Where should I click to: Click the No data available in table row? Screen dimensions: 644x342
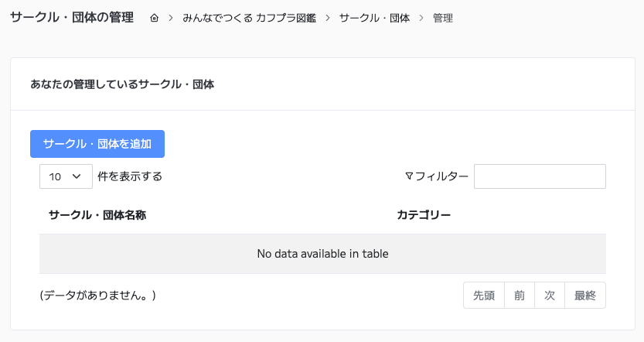(x=322, y=254)
